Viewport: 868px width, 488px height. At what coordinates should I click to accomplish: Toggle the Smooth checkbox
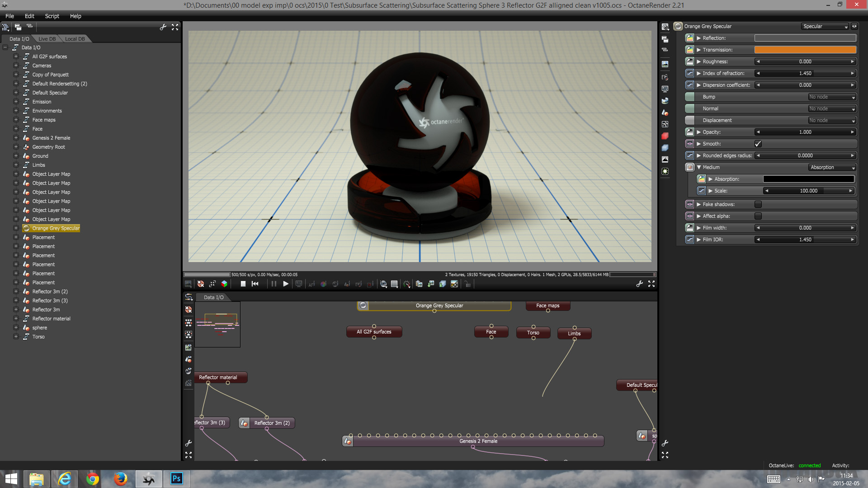pyautogui.click(x=758, y=144)
